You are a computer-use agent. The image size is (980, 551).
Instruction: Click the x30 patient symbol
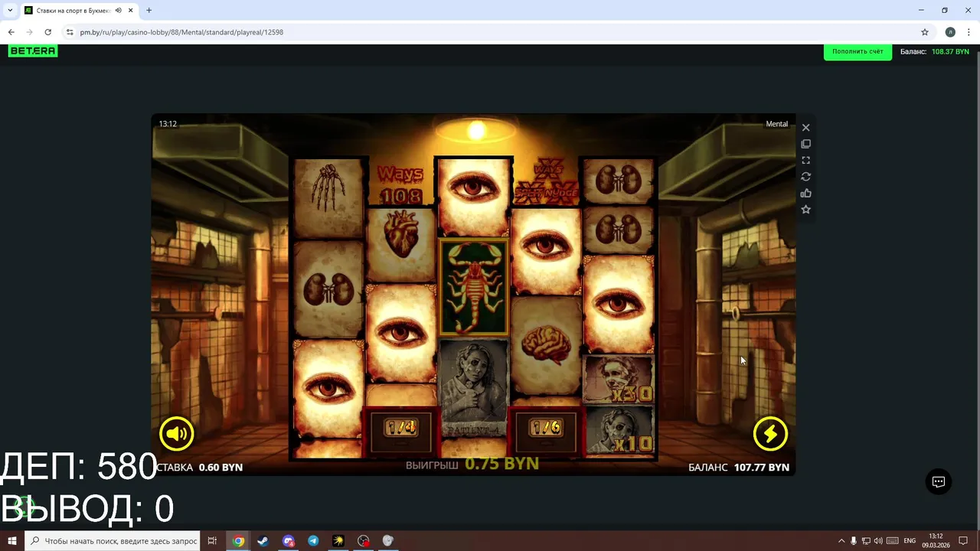click(619, 380)
